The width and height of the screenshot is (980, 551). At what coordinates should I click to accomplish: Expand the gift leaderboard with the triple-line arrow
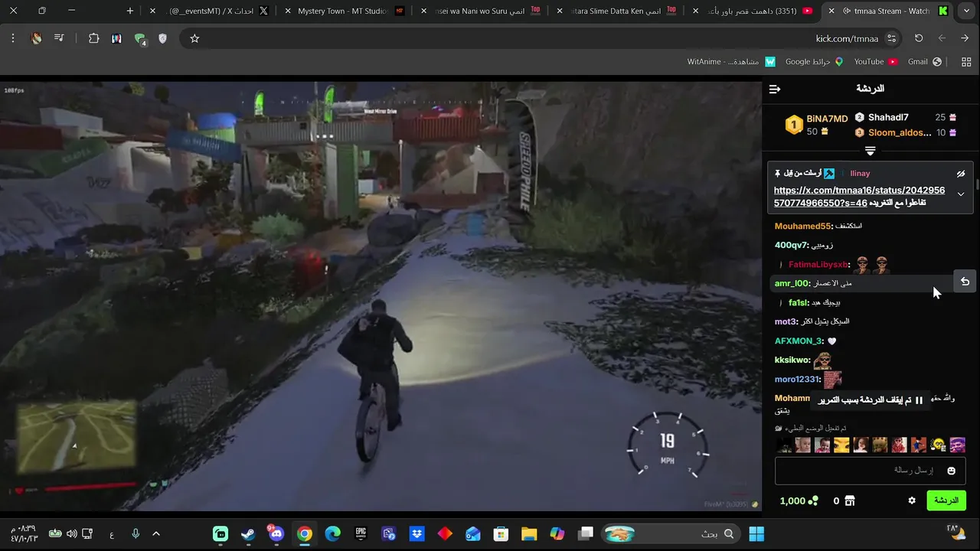point(870,151)
